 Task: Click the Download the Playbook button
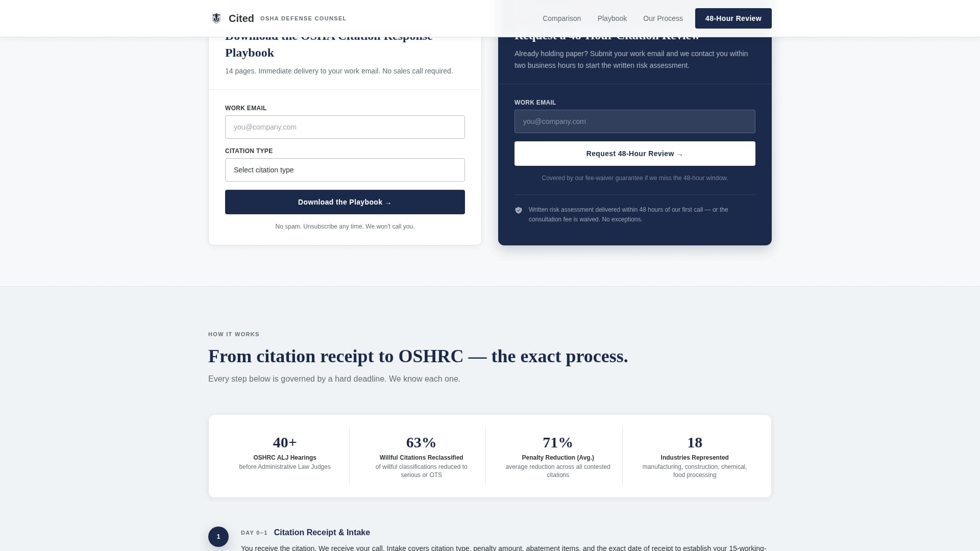345,202
